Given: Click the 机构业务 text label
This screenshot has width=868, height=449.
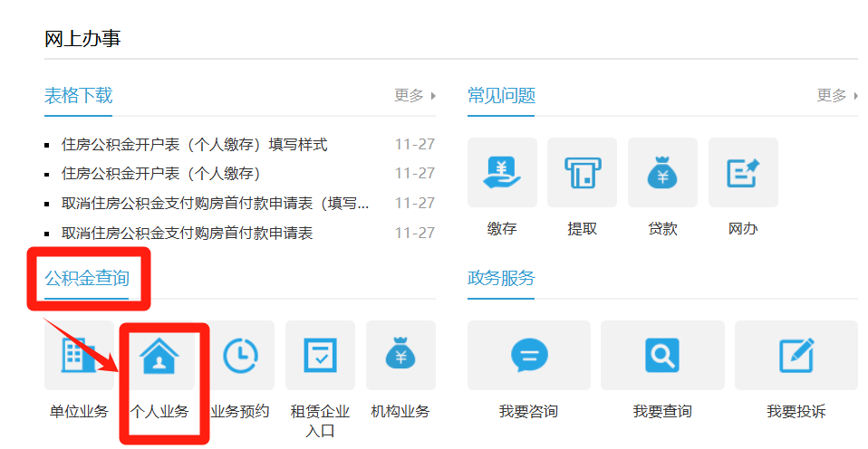Looking at the screenshot, I should tap(400, 411).
